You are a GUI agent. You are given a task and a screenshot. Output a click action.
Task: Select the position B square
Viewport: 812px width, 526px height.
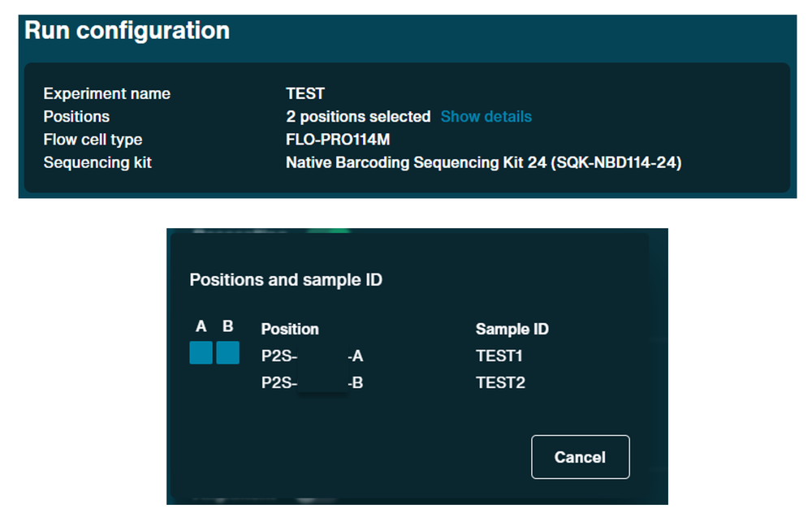coord(227,352)
